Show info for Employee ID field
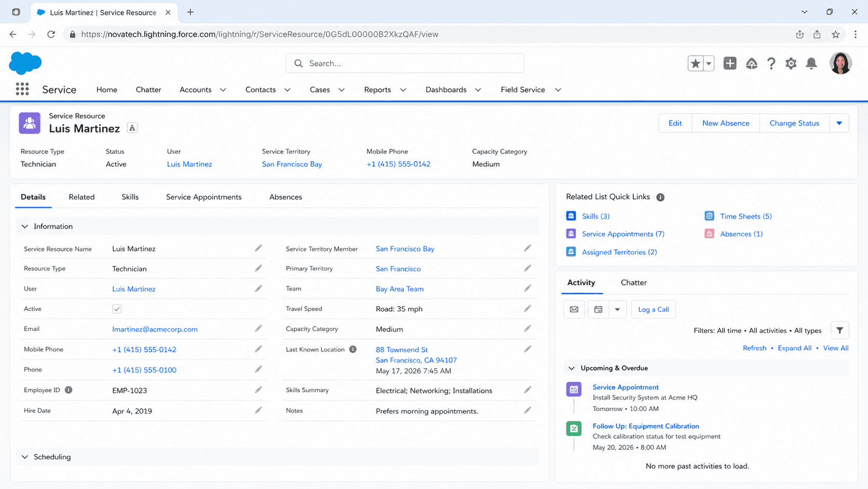The width and height of the screenshot is (868, 489). coord(69,390)
